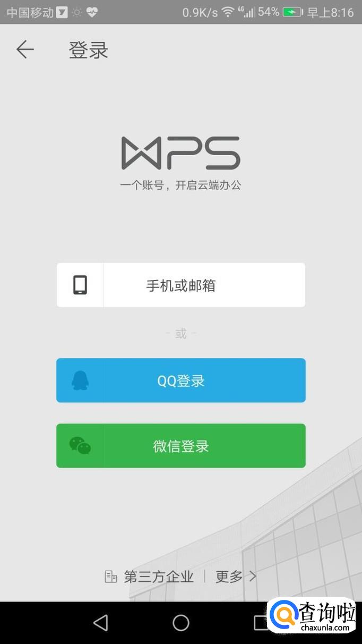This screenshot has width=362, height=644.
Task: Tap the QQ penguin icon
Action: click(80, 380)
